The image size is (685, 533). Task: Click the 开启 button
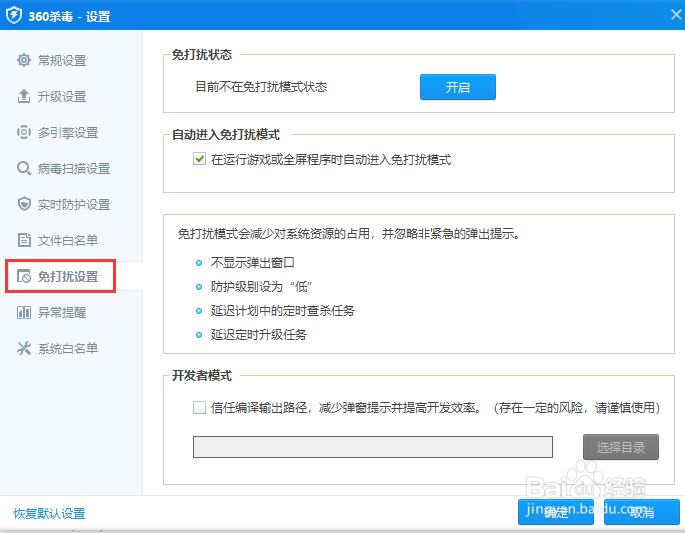tap(458, 87)
